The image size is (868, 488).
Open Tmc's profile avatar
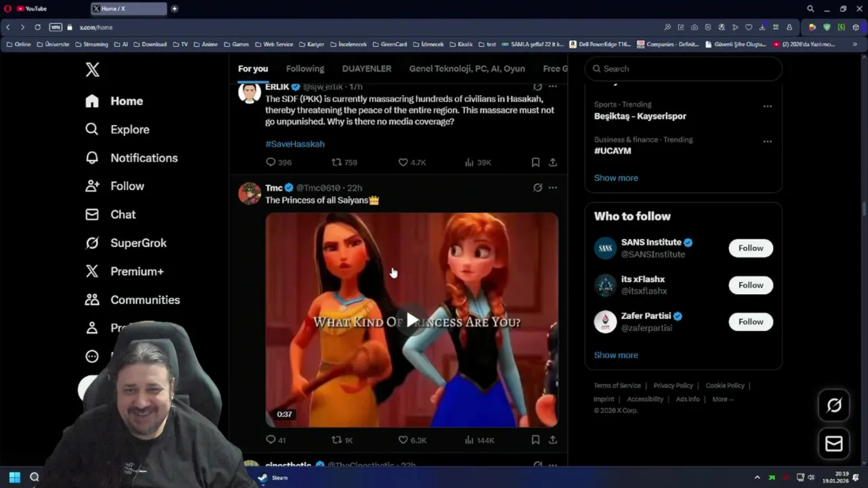[250, 194]
